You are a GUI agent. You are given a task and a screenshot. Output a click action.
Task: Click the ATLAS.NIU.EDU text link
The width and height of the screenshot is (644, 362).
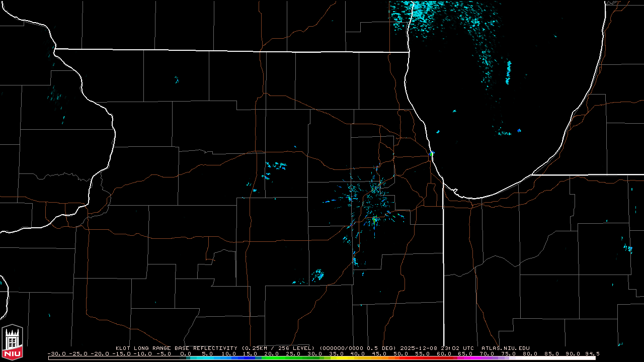coord(505,348)
